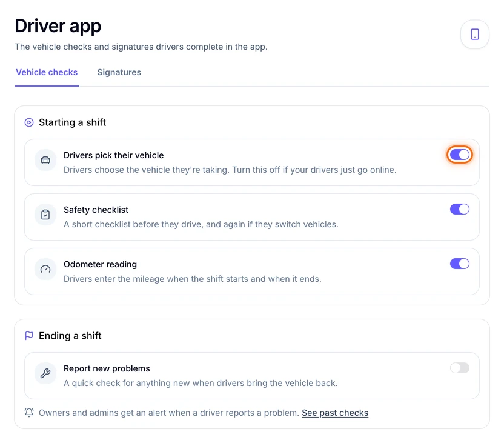The image size is (504, 443).
Task: Click the car icon beside Drivers pick their vehicle
Action: point(45,160)
